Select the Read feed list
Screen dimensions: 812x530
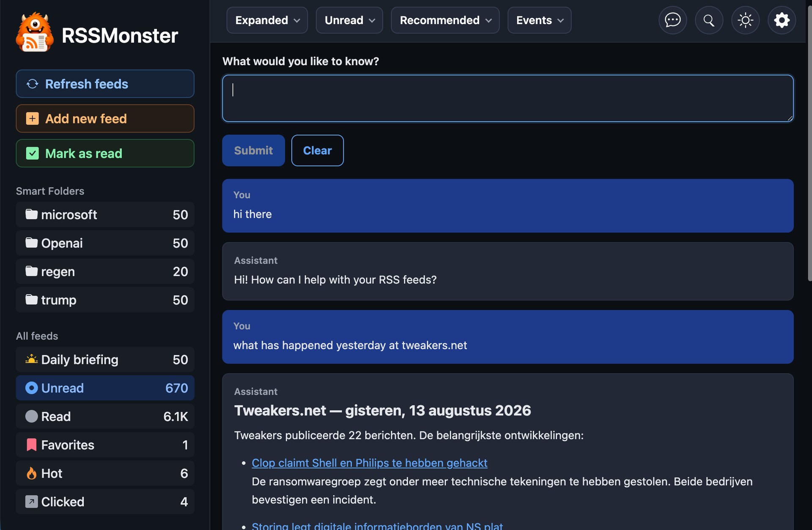105,416
